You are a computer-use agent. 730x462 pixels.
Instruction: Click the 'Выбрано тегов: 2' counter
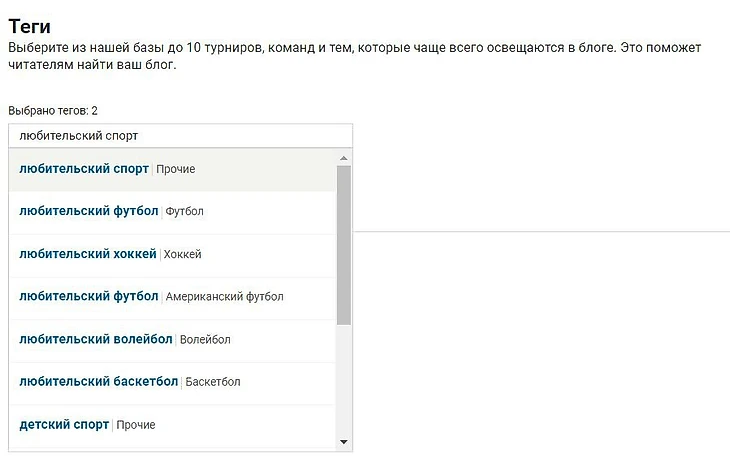[x=52, y=110]
